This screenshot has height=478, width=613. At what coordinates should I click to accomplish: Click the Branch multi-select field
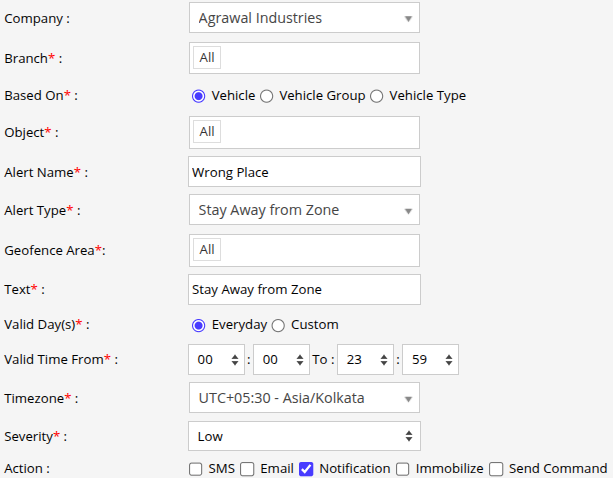click(303, 58)
